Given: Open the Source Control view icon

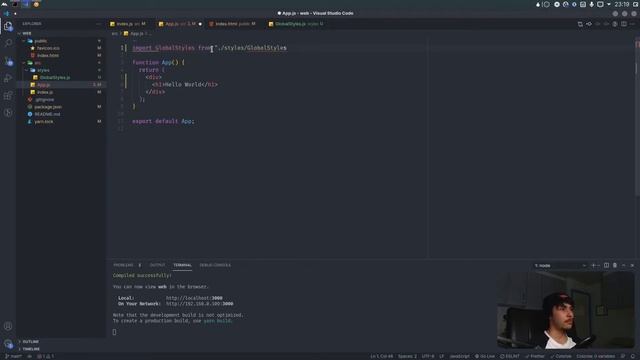Looking at the screenshot, I should pos(8,61).
